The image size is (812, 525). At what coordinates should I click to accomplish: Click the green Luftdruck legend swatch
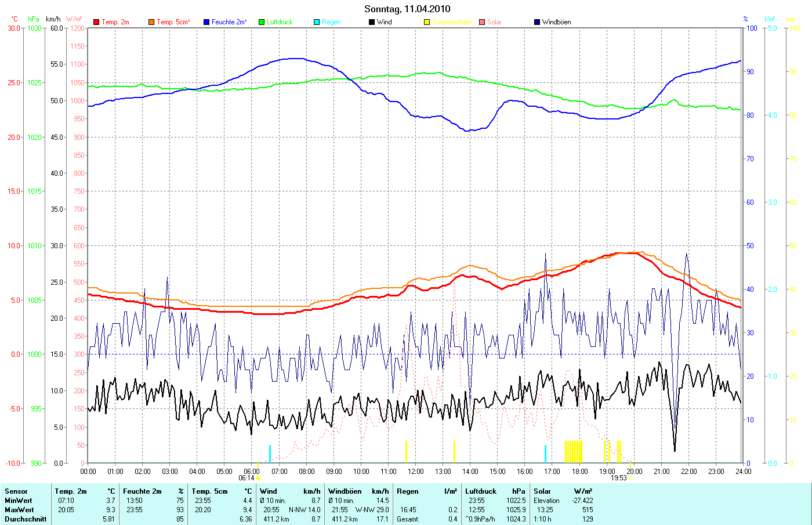262,22
